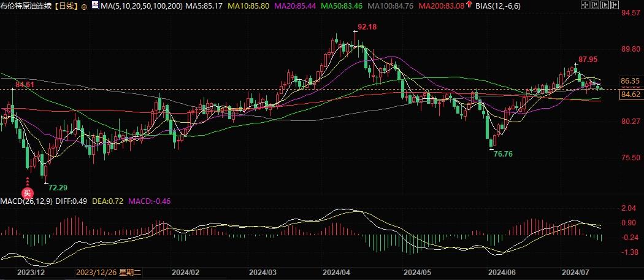Click the 87.95 peak price label
The image size is (644, 280).
589,59
